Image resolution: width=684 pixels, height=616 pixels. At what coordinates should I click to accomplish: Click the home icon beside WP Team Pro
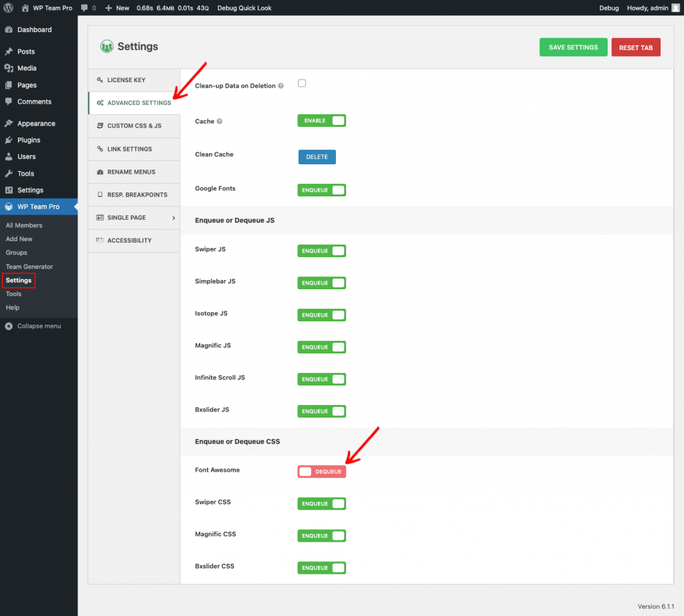click(x=25, y=8)
